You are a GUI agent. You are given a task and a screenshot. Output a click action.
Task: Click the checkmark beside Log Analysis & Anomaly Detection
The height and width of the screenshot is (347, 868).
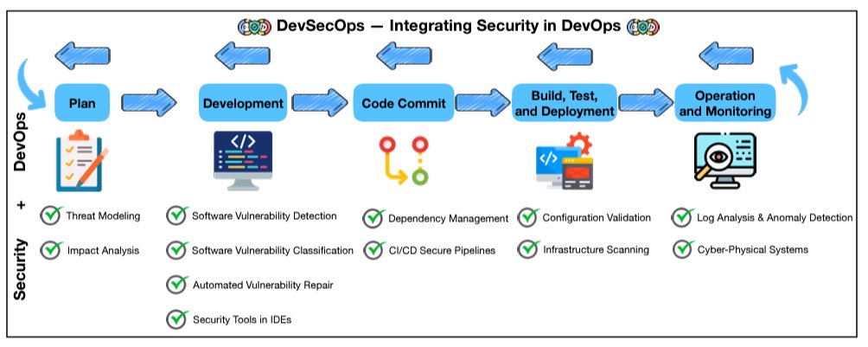pos(682,216)
